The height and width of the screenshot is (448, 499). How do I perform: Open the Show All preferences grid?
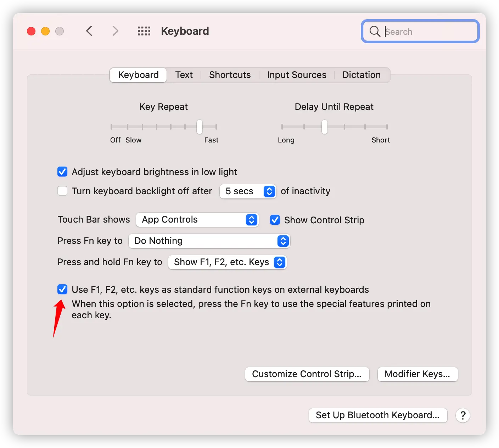click(x=144, y=31)
